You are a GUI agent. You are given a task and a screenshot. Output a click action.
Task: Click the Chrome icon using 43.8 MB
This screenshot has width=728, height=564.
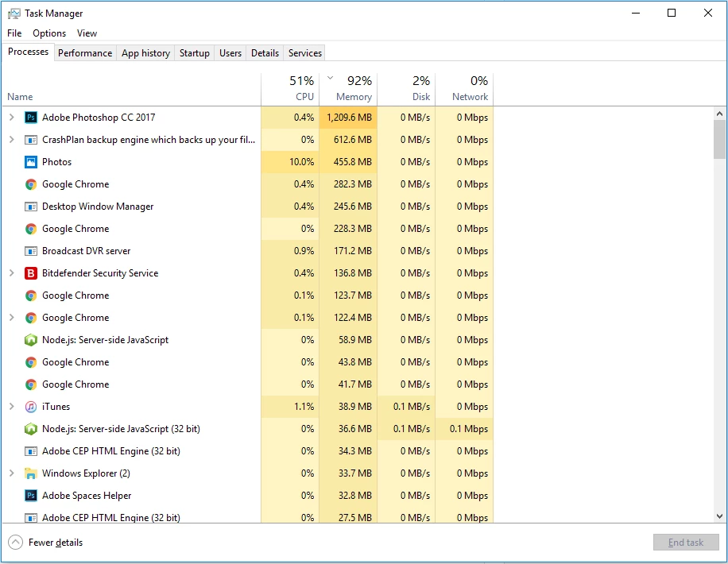[31, 362]
